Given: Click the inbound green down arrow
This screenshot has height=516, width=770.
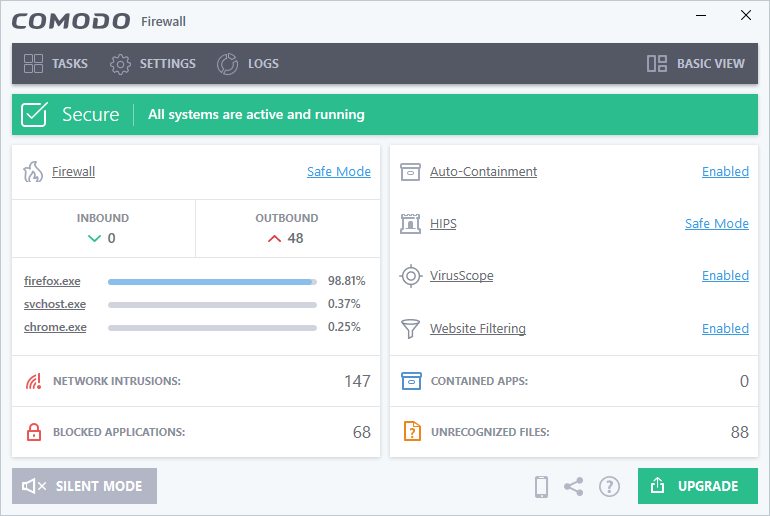Looking at the screenshot, I should click(94, 239).
